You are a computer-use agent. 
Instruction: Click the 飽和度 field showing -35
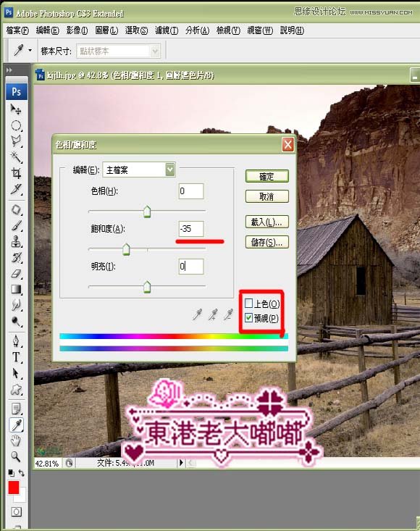coord(191,229)
